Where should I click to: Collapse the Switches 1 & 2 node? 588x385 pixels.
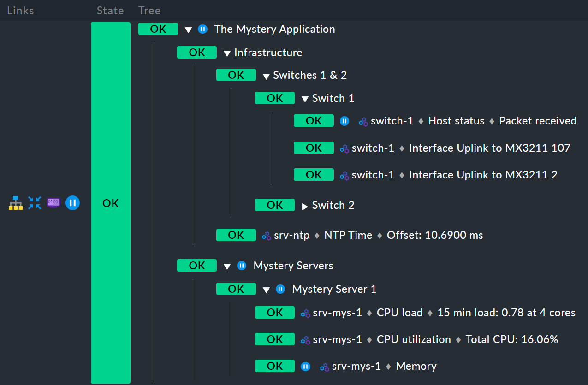[266, 76]
